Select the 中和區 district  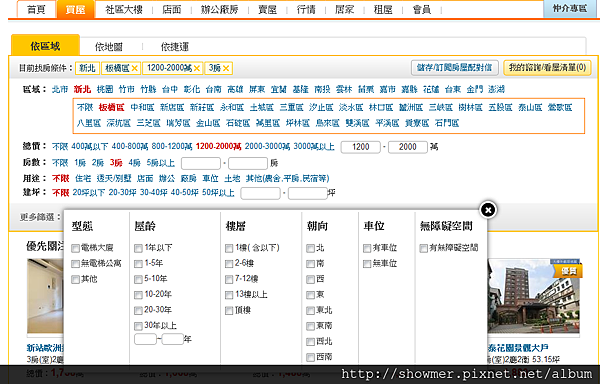pos(142,107)
